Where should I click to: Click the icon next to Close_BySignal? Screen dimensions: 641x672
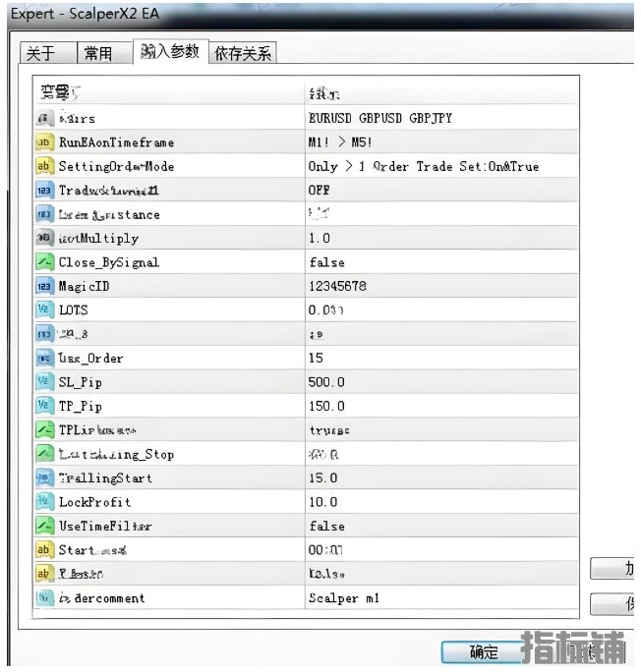click(x=44, y=262)
